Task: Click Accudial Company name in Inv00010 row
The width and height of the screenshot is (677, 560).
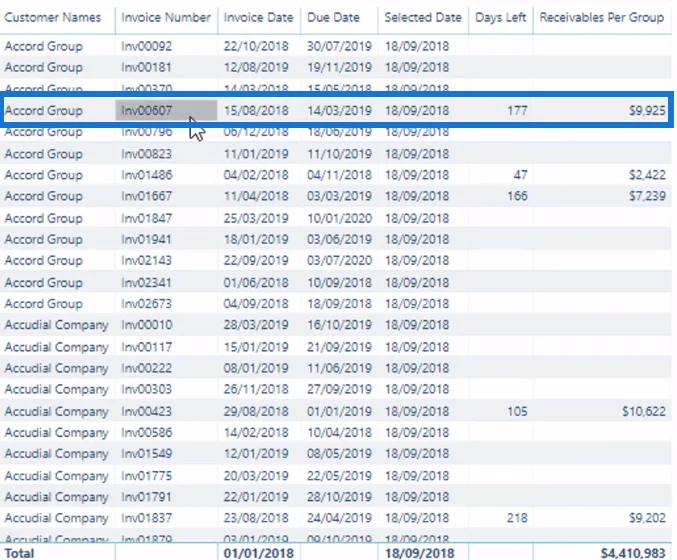Action: tap(57, 325)
